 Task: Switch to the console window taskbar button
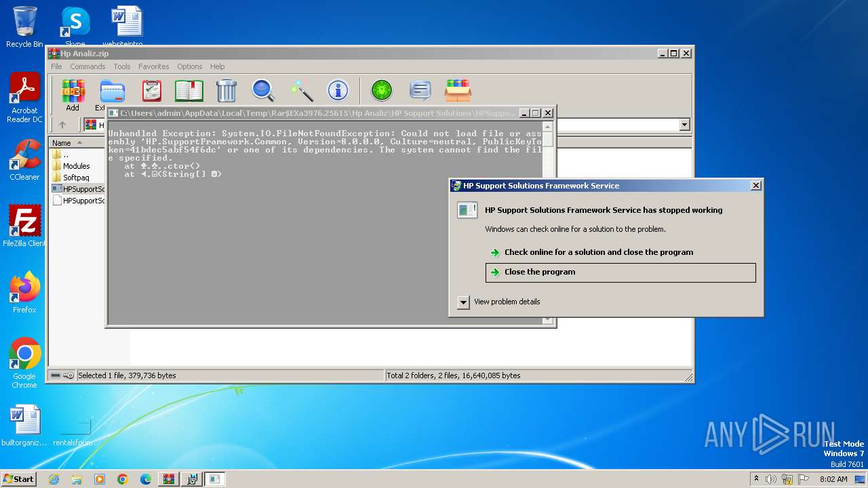(x=215, y=479)
